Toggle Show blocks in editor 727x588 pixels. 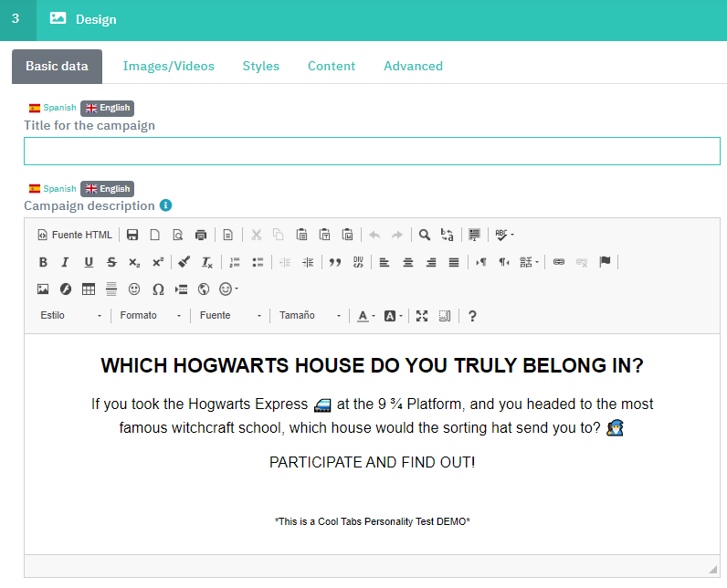point(444,316)
